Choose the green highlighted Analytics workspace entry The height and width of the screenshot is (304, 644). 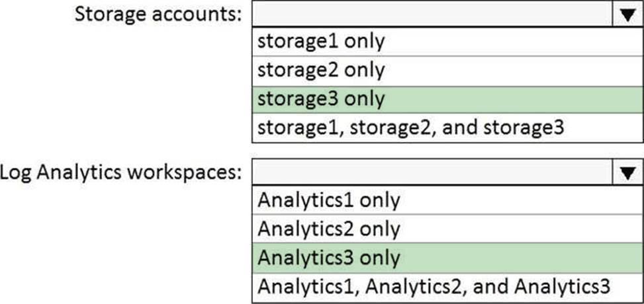pos(447,257)
